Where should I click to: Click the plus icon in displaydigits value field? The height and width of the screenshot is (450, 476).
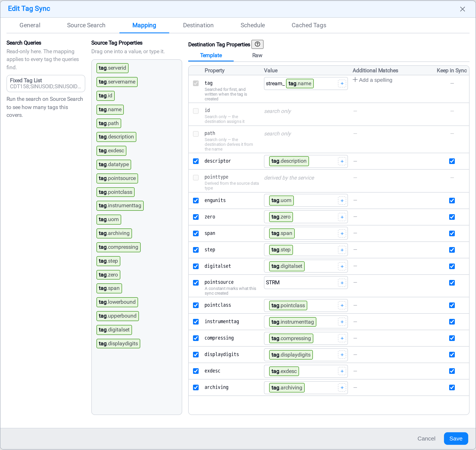[342, 355]
